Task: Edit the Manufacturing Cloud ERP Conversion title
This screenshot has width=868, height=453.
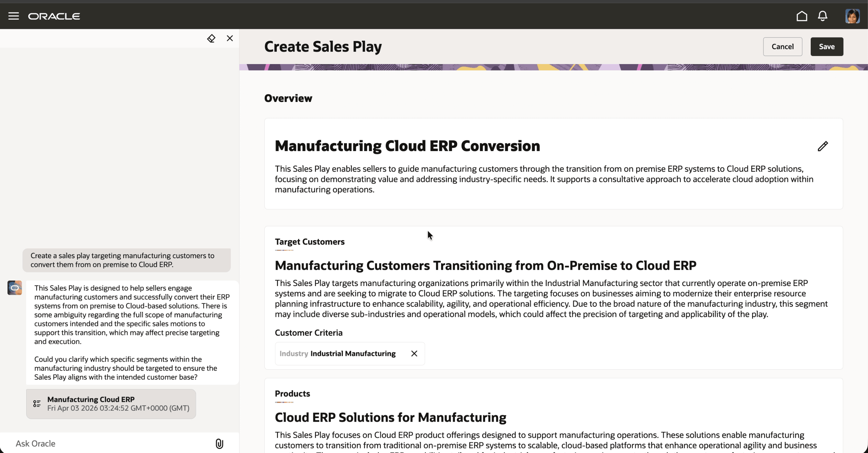Action: [x=822, y=146]
